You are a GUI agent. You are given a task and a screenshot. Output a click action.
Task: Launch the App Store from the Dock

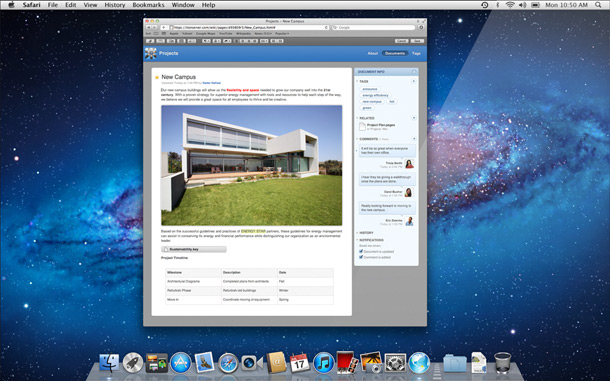[x=181, y=363]
